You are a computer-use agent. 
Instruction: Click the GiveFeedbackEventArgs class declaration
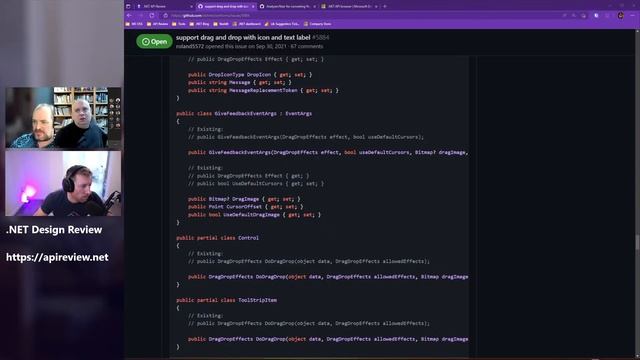pyautogui.click(x=244, y=113)
